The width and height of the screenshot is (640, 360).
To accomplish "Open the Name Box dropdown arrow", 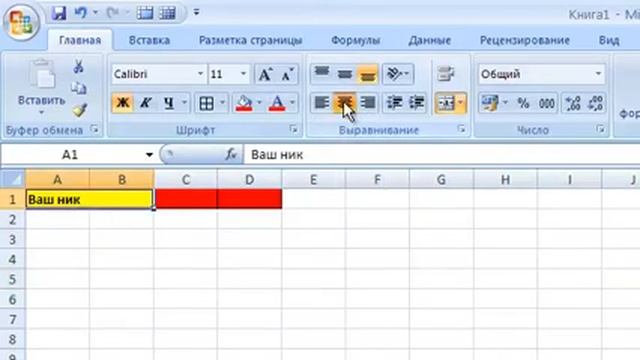I will [x=149, y=155].
